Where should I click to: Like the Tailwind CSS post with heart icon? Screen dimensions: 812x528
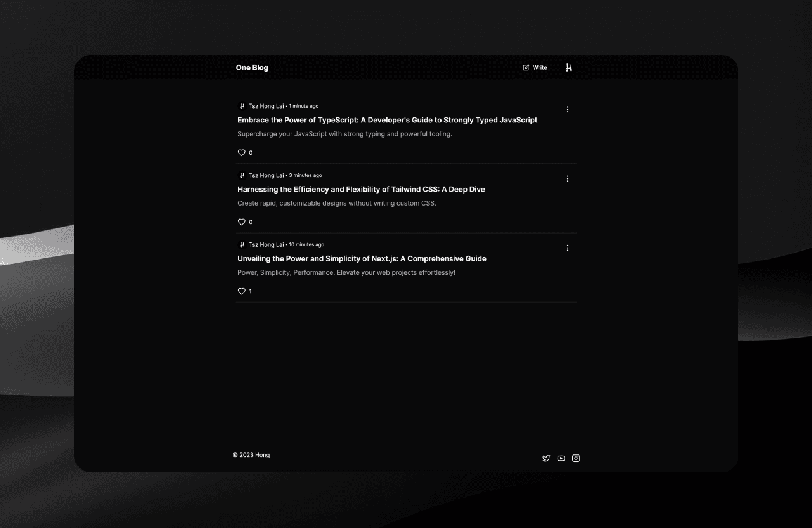pos(242,222)
